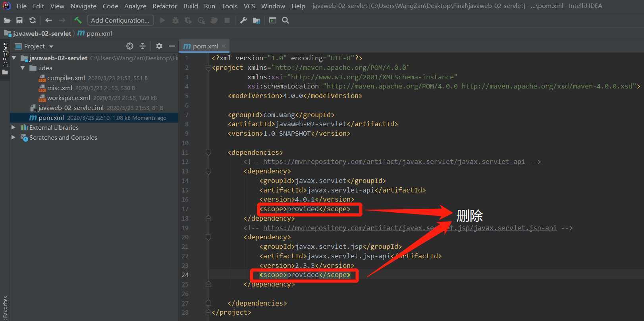Toggle the Favorites side tab

(x=5, y=308)
